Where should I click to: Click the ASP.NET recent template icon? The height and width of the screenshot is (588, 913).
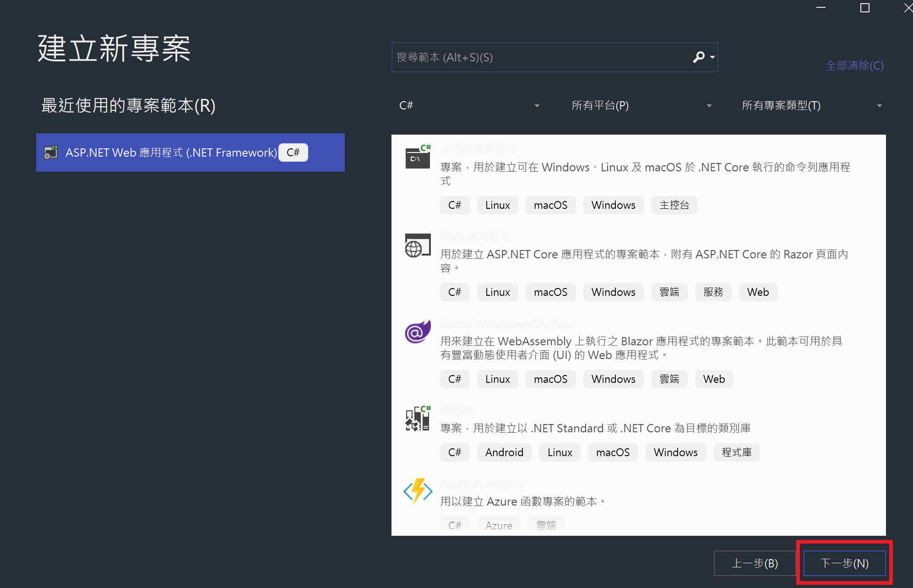coord(50,152)
